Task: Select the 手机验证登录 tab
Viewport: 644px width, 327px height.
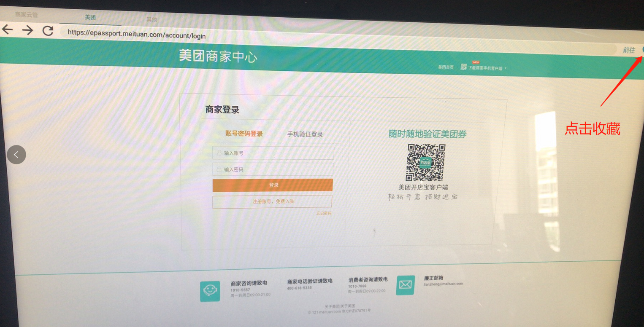Action: pyautogui.click(x=305, y=134)
